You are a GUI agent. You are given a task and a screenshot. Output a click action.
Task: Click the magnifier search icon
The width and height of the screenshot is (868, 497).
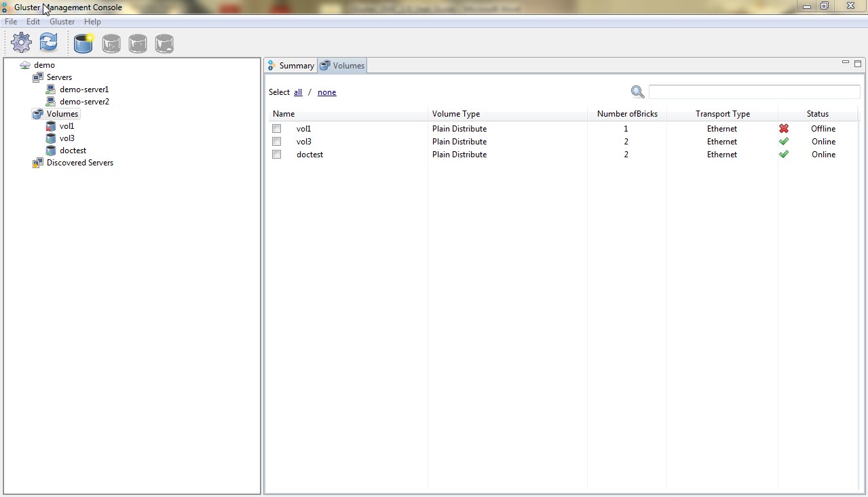[x=637, y=92]
